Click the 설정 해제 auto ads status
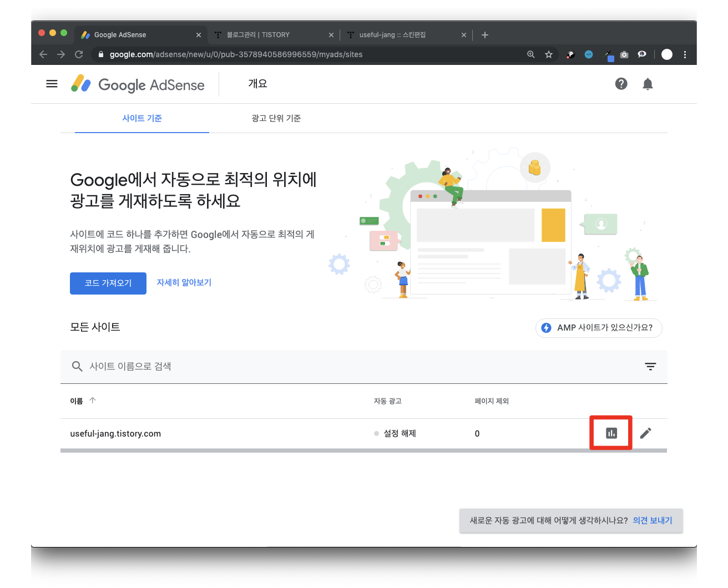Viewport: 728px width, 588px height. pos(395,434)
